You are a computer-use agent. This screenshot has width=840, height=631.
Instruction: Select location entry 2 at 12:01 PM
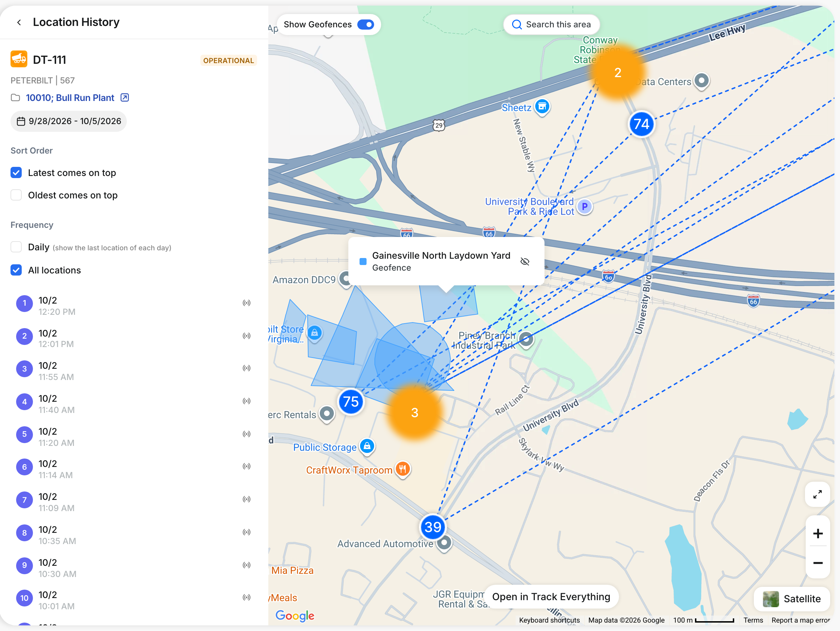[x=134, y=338]
